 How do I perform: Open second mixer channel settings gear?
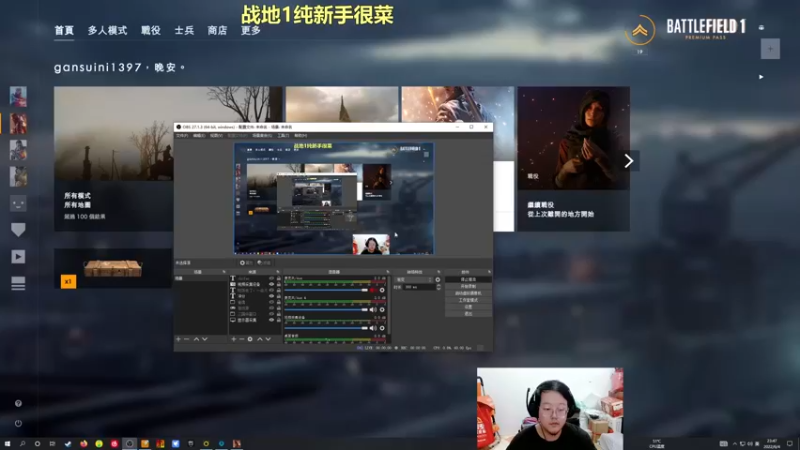pyautogui.click(x=382, y=310)
